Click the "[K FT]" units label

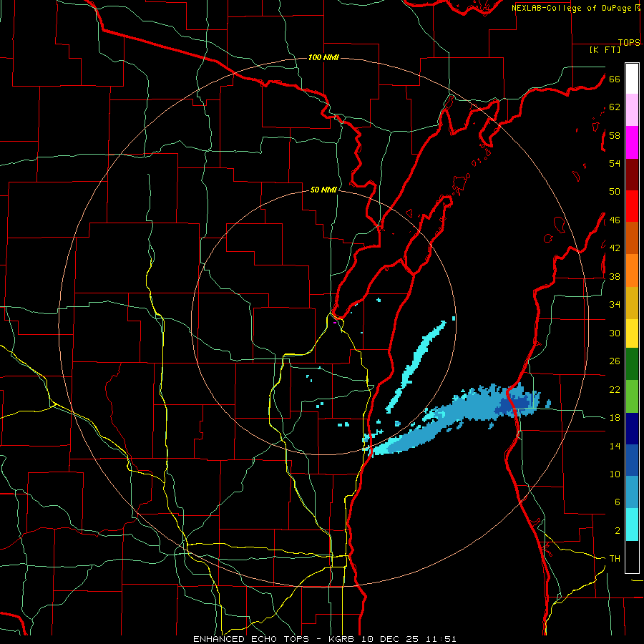[605, 50]
